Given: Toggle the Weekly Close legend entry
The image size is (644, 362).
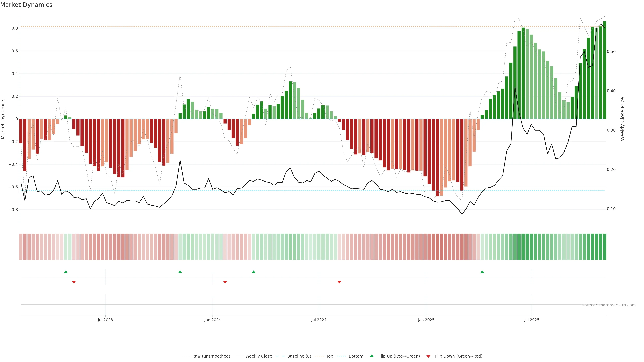Looking at the screenshot, I should (x=258, y=356).
